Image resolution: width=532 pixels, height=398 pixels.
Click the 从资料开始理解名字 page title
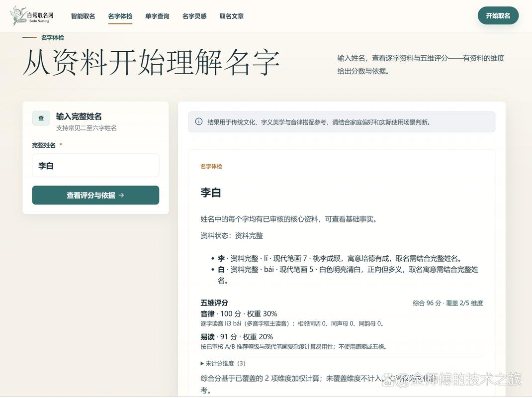tap(151, 63)
